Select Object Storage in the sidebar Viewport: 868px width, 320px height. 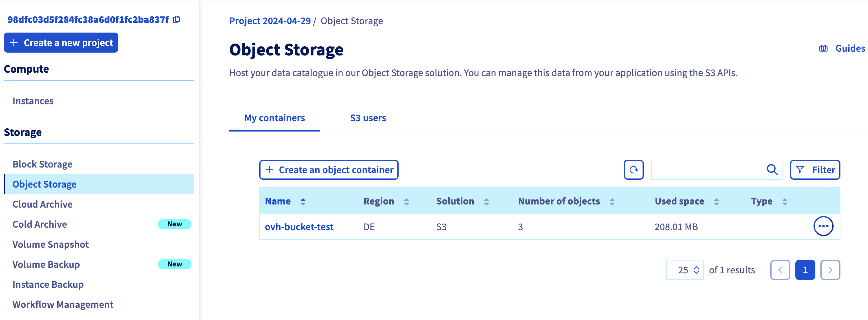tap(99, 184)
